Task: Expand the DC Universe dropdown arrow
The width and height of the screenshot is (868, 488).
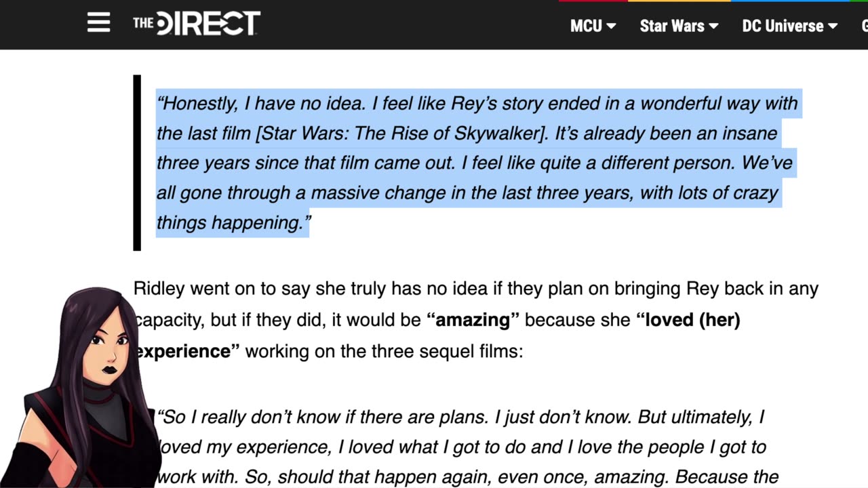Action: pos(833,26)
